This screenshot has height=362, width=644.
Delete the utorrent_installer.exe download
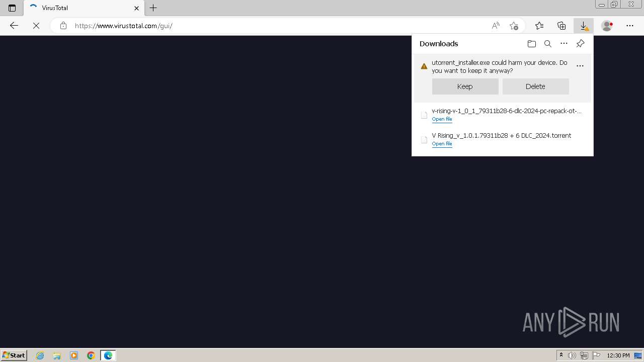tap(535, 86)
